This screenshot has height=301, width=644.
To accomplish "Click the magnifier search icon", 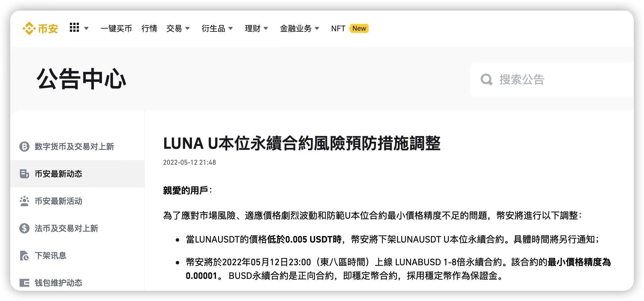I will [x=486, y=80].
